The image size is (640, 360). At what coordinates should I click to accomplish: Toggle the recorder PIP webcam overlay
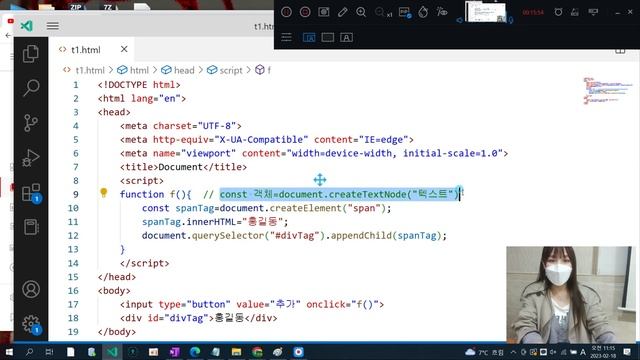point(404,12)
